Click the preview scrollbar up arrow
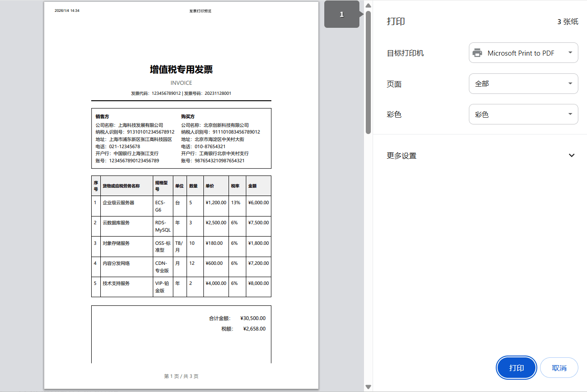587x392 pixels. click(368, 5)
